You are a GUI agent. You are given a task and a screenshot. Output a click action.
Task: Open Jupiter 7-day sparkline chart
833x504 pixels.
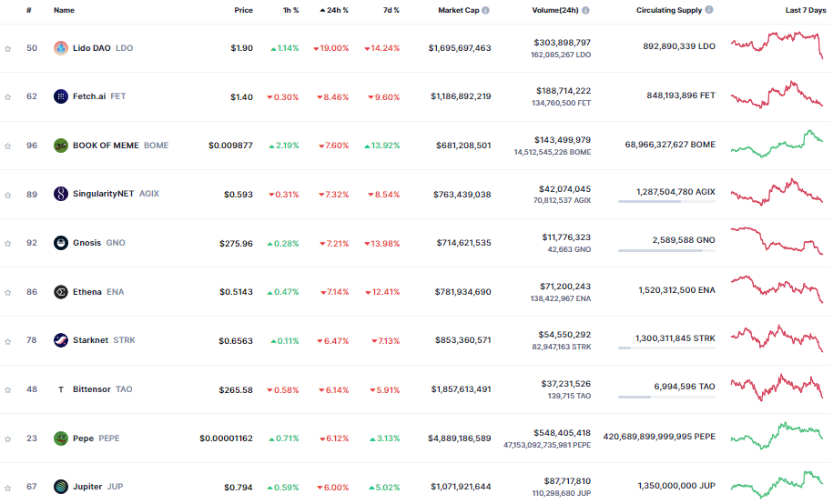click(777, 484)
